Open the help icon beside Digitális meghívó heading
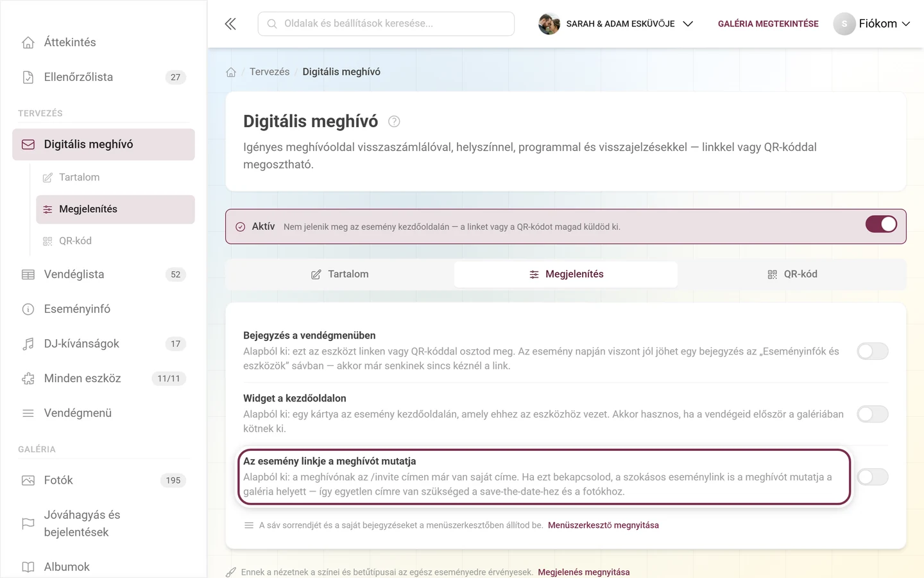924x578 pixels. click(x=394, y=121)
